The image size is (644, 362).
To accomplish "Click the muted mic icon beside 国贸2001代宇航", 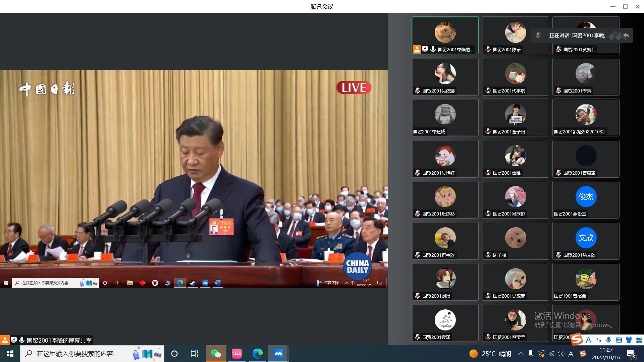I will [x=488, y=91].
